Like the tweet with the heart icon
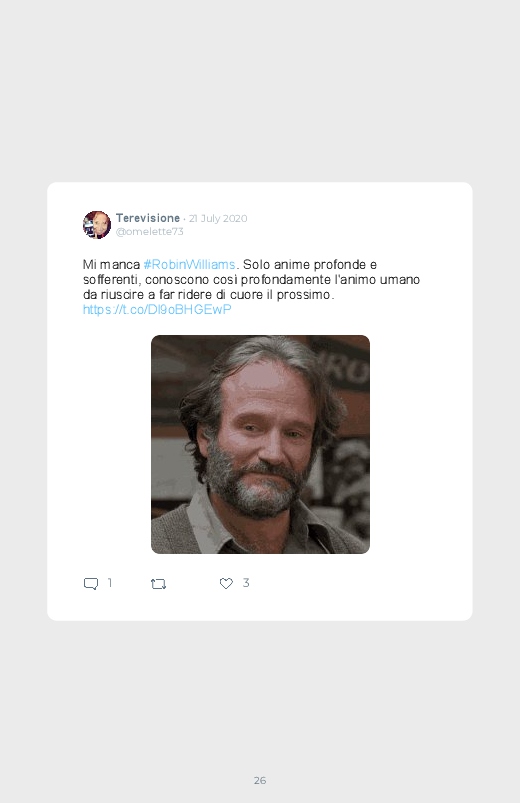This screenshot has height=803, width=520. [226, 583]
